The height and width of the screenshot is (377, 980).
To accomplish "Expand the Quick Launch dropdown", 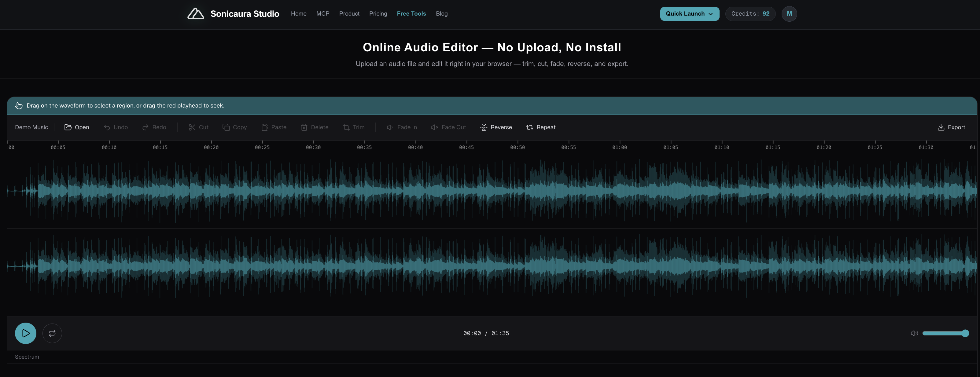I will (689, 14).
